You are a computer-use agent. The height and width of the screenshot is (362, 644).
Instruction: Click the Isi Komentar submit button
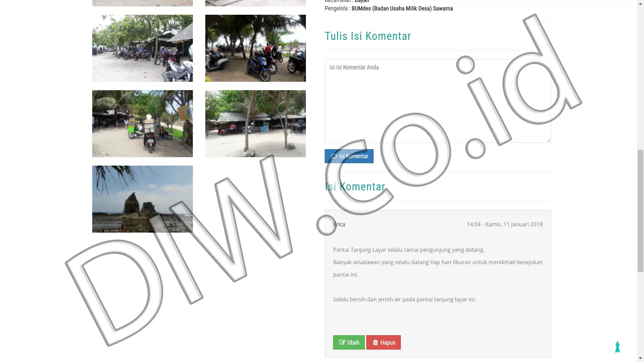pos(349,156)
